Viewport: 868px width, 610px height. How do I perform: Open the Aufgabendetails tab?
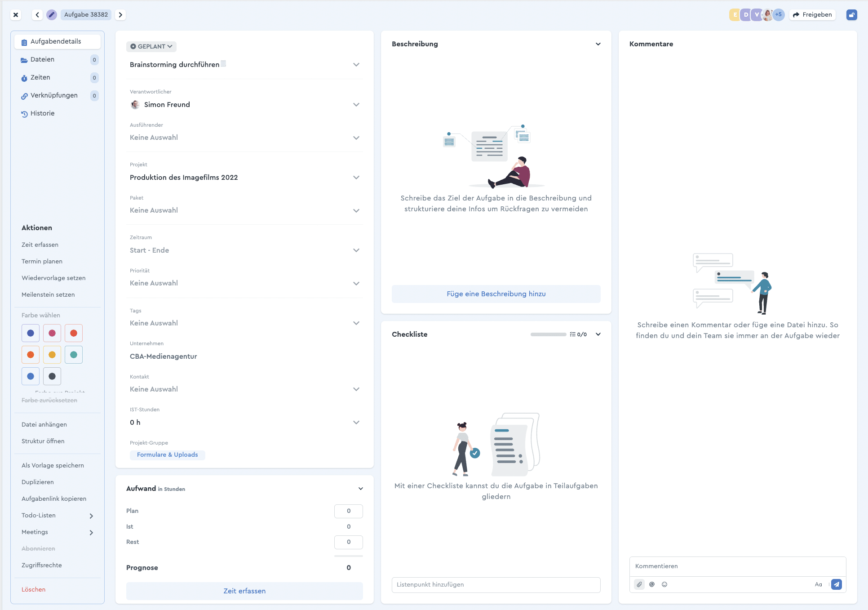58,41
